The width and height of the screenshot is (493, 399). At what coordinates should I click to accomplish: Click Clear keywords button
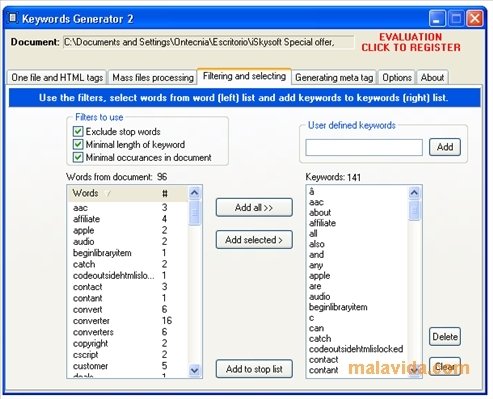[445, 367]
